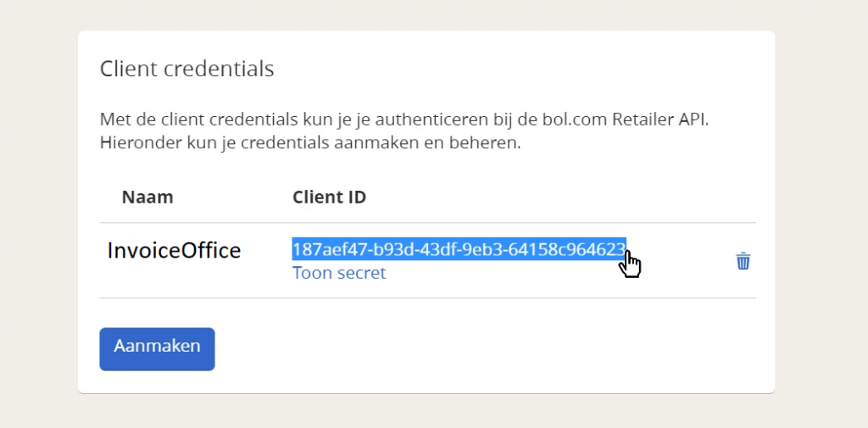The height and width of the screenshot is (428, 868).
Task: Click the words Retailer API in the description
Action: coord(661,120)
